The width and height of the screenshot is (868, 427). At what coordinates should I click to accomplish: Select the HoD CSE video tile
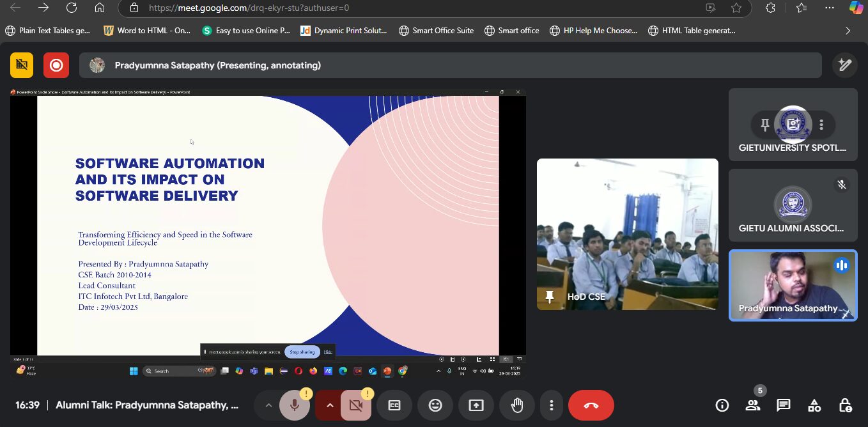coord(628,234)
